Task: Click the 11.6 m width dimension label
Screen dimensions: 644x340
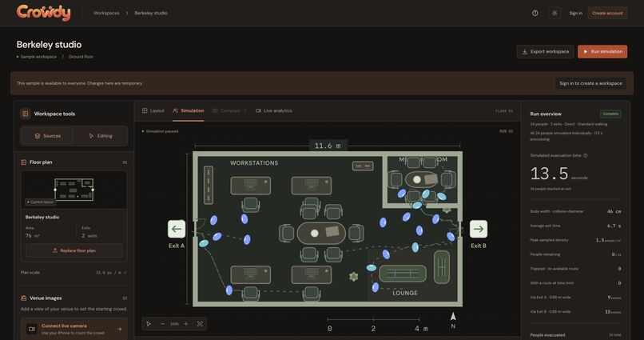Action: (328, 146)
